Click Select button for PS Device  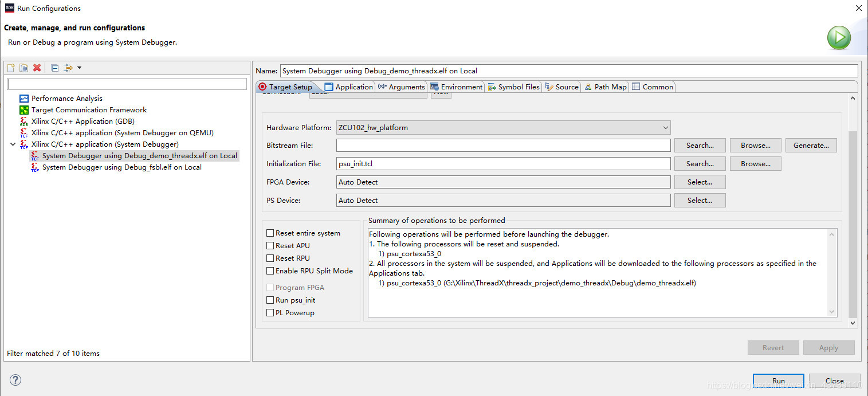point(700,201)
